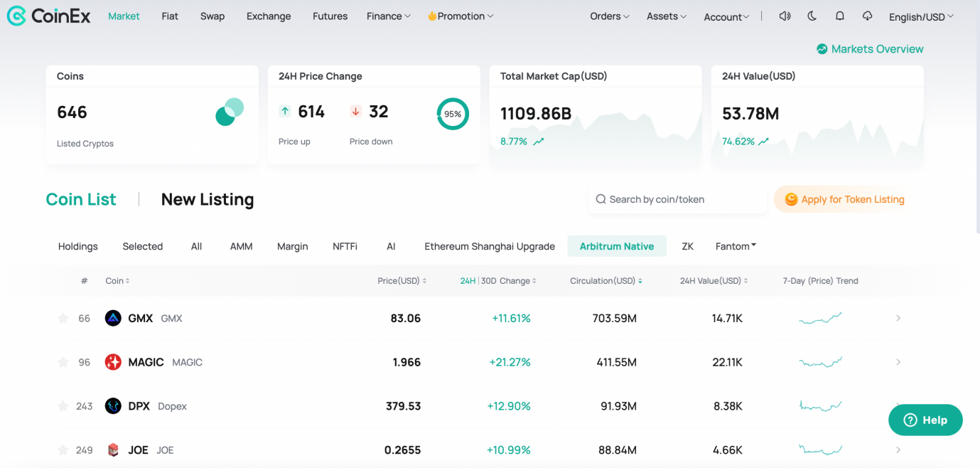Filter by AMM category
The image size is (980, 468).
pos(242,246)
